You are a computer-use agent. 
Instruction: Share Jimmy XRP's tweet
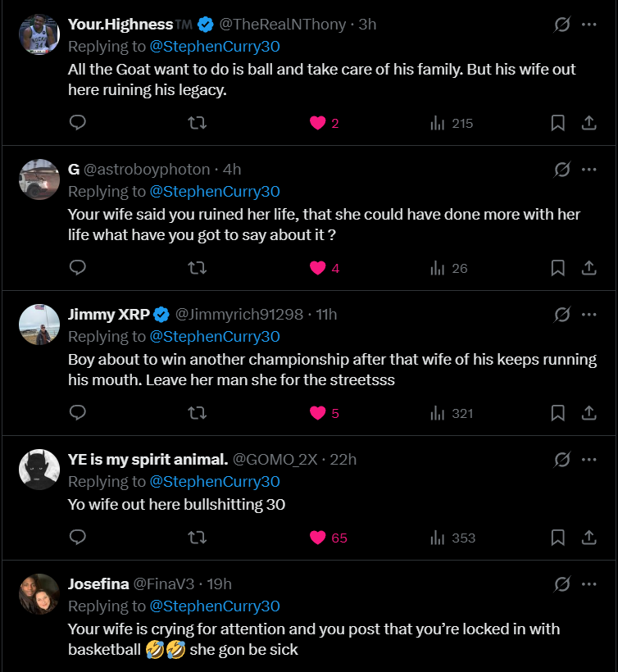coord(588,413)
